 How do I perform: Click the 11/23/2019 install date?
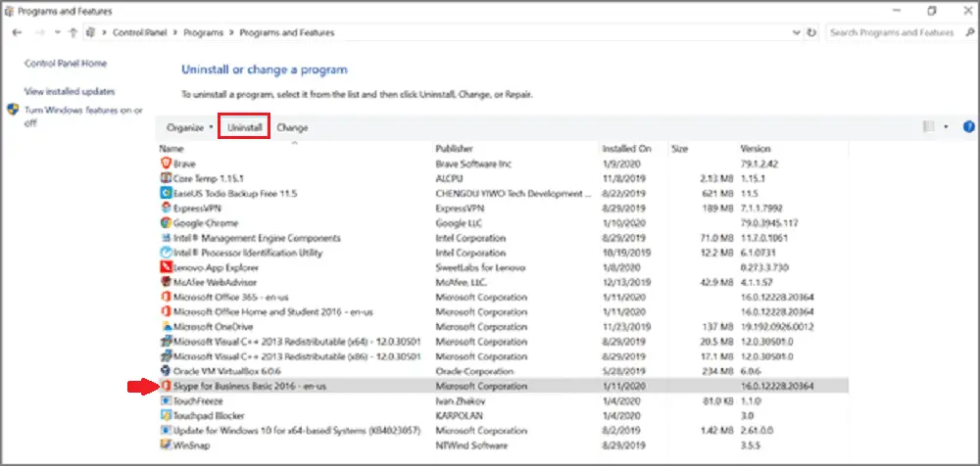coord(626,327)
